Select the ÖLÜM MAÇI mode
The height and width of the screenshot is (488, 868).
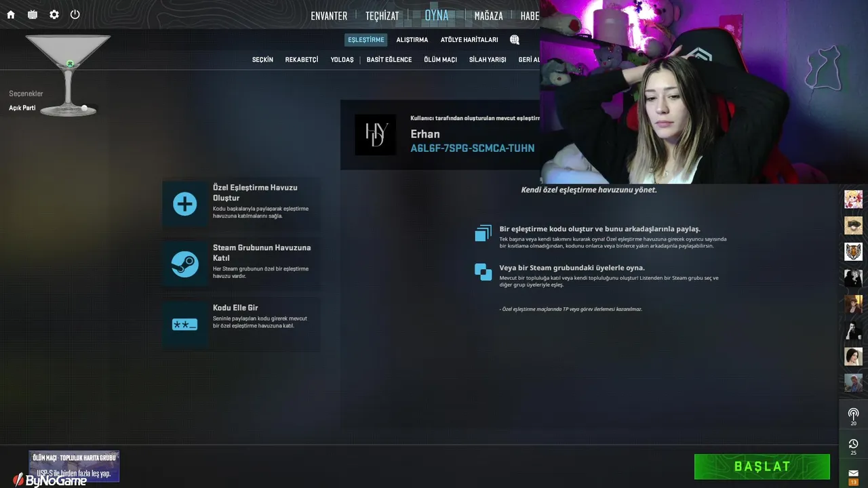pos(440,60)
